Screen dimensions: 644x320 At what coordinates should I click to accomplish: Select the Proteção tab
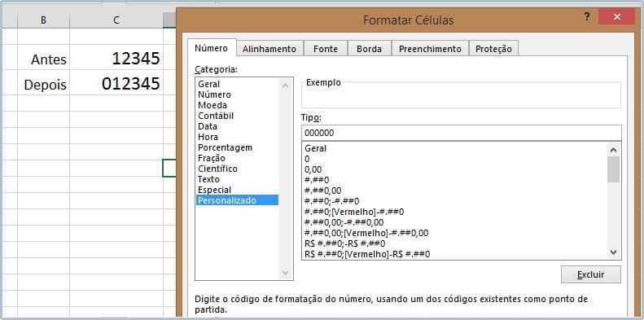point(493,49)
